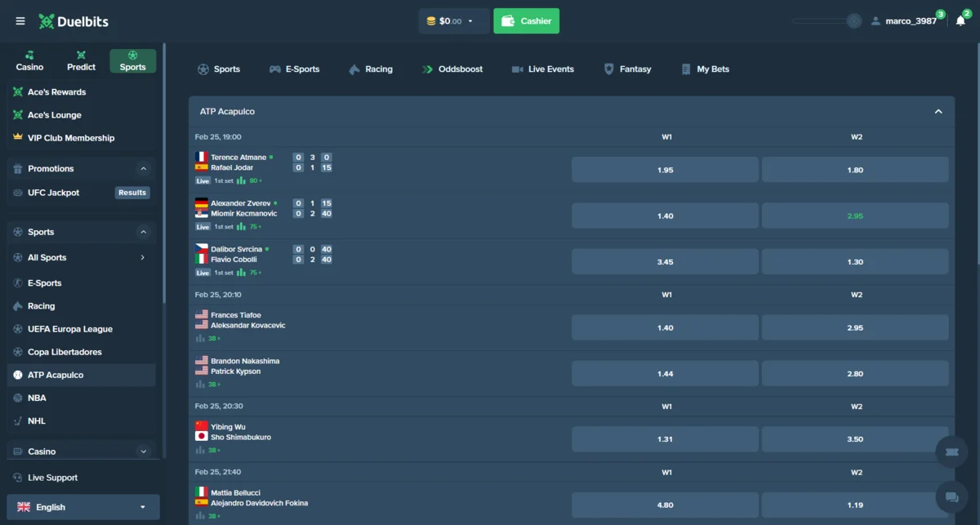Open the live chat bubble icon

[x=951, y=496]
